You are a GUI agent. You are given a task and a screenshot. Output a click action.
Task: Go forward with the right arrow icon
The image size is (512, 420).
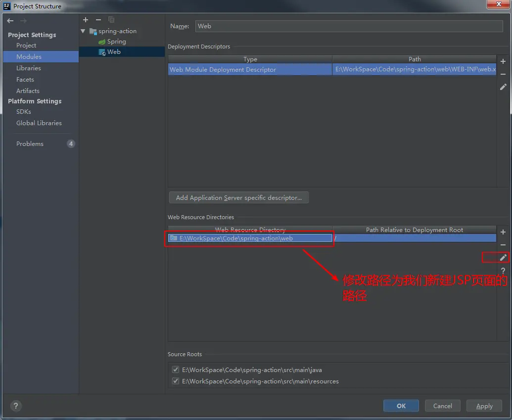(23, 21)
